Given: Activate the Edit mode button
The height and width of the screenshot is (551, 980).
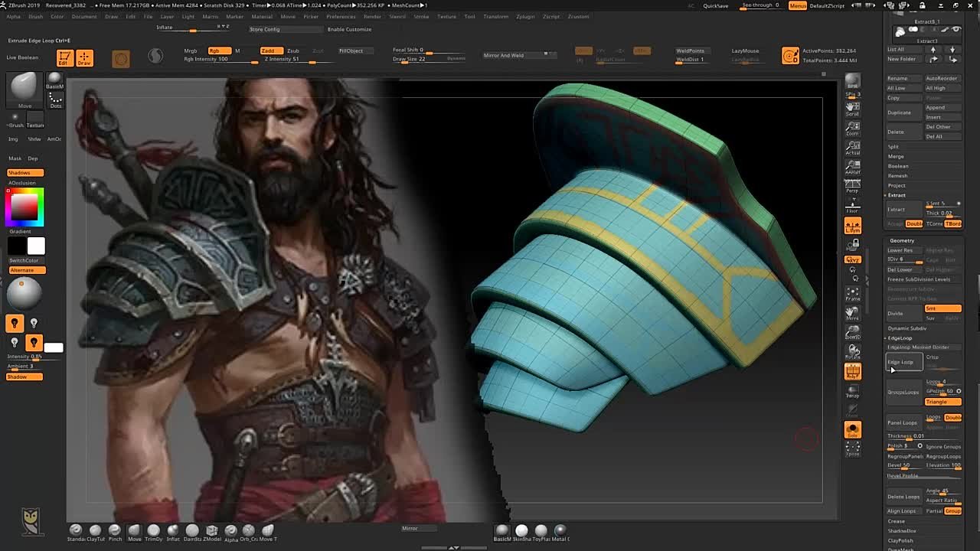Looking at the screenshot, I should pyautogui.click(x=64, y=58).
